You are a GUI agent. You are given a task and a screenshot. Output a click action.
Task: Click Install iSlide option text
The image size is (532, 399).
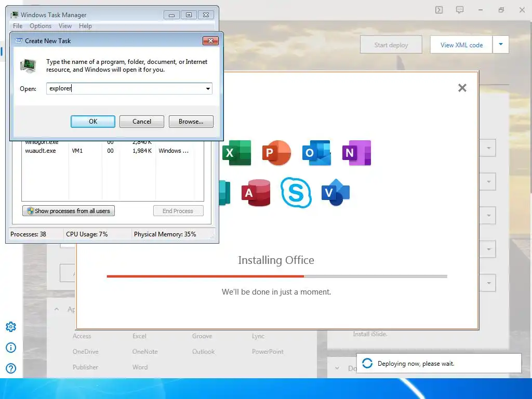370,334
